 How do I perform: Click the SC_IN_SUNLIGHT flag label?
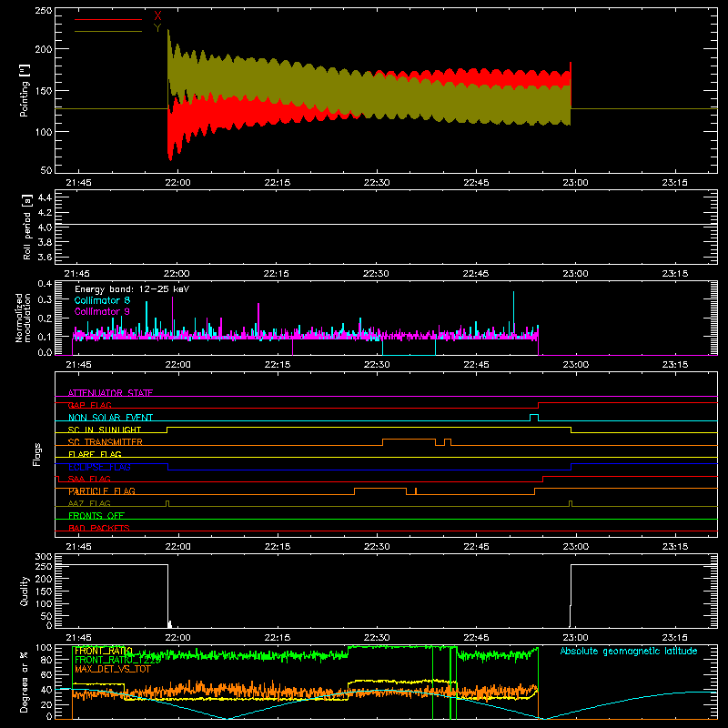(x=105, y=430)
